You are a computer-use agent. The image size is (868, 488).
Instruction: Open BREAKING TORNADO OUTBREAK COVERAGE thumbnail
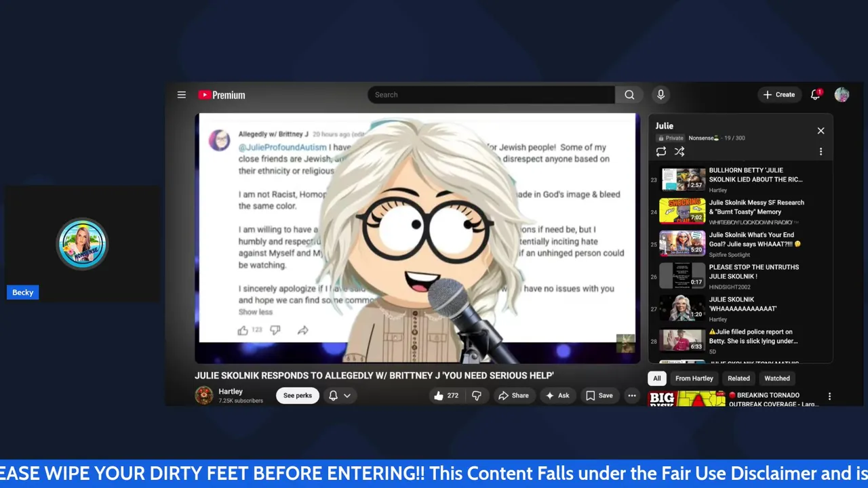click(686, 399)
